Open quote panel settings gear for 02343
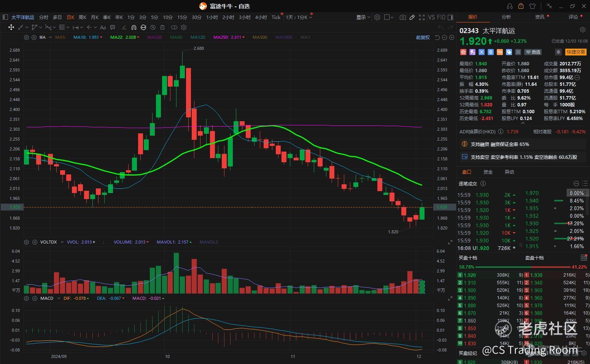Screen dimensions: 590x364 click(582, 30)
